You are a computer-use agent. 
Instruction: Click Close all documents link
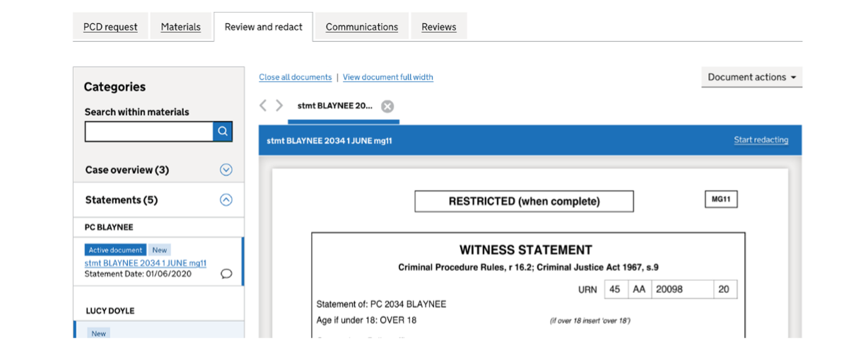[295, 77]
